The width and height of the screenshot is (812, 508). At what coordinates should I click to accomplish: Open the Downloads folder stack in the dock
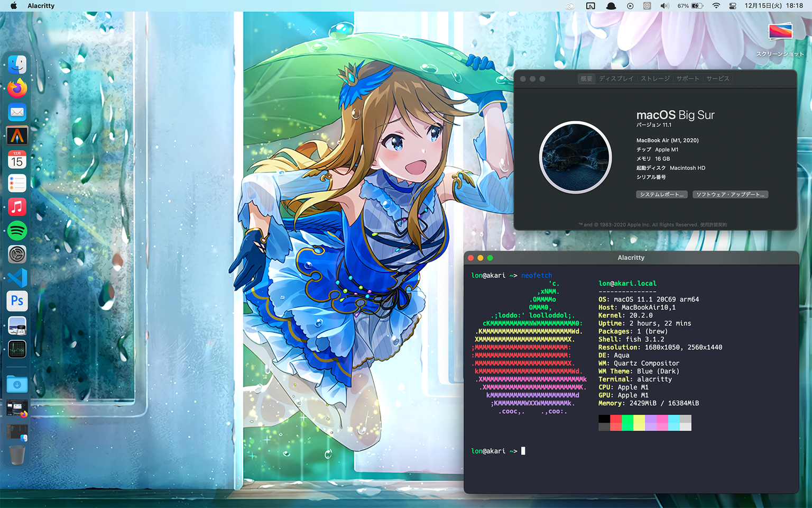(x=17, y=385)
